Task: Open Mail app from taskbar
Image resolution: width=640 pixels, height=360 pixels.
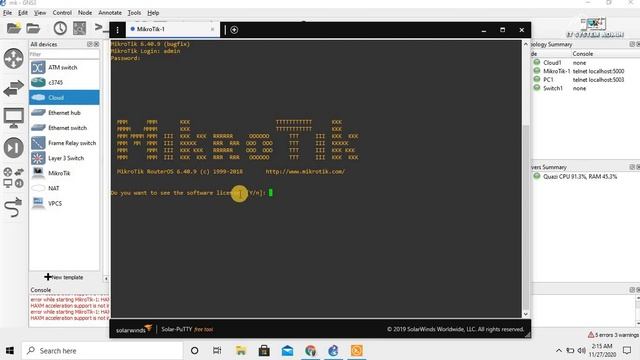Action: (x=287, y=351)
